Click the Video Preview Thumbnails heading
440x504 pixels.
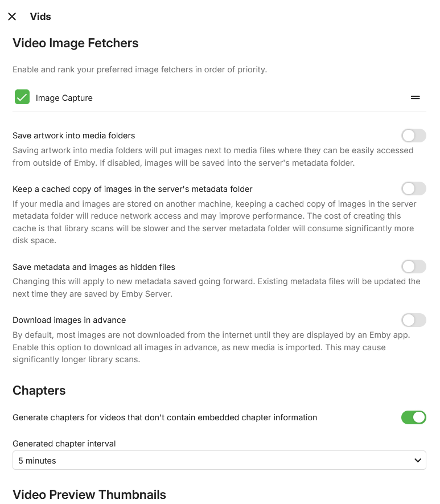pos(89,494)
